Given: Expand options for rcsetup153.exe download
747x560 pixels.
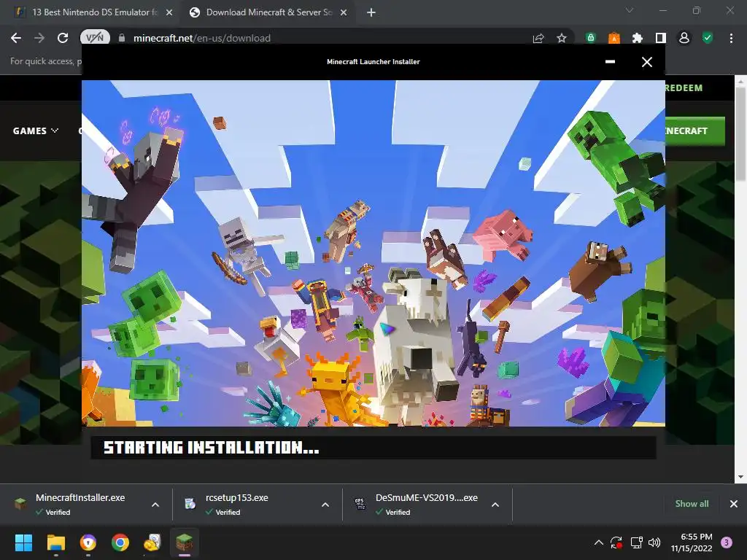Looking at the screenshot, I should [325, 505].
